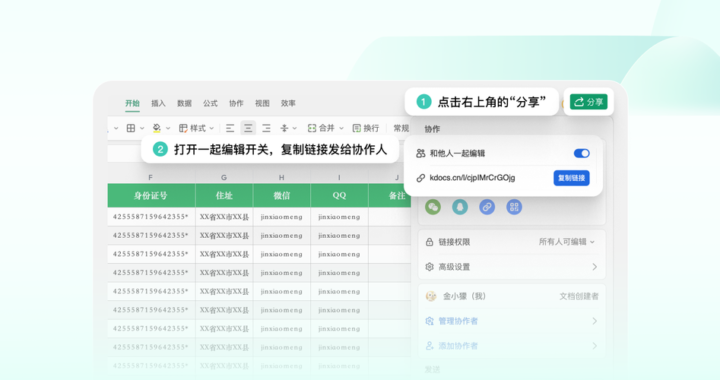Click the people icon beside 和他人一起编辑
This screenshot has height=380, width=720.
tap(420, 153)
